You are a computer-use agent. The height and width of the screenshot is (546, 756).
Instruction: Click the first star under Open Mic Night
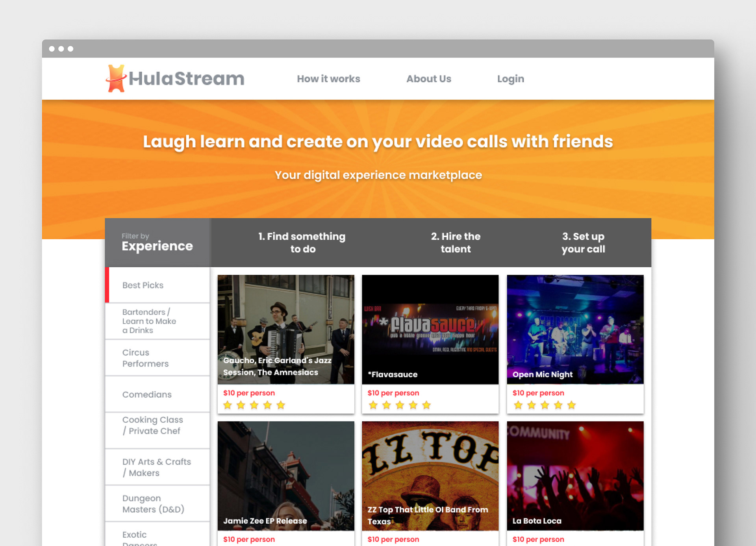point(518,405)
